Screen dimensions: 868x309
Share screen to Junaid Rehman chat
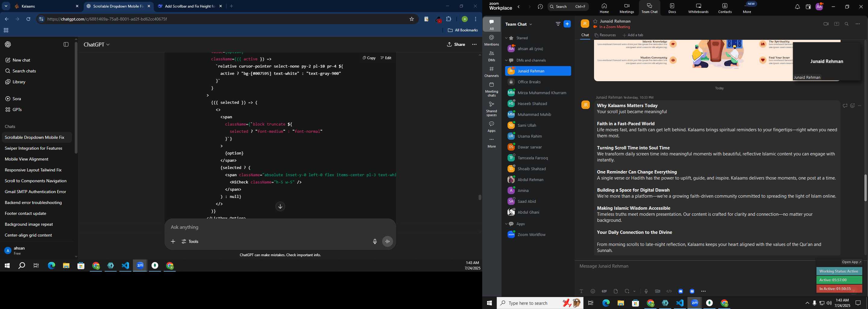click(x=836, y=24)
